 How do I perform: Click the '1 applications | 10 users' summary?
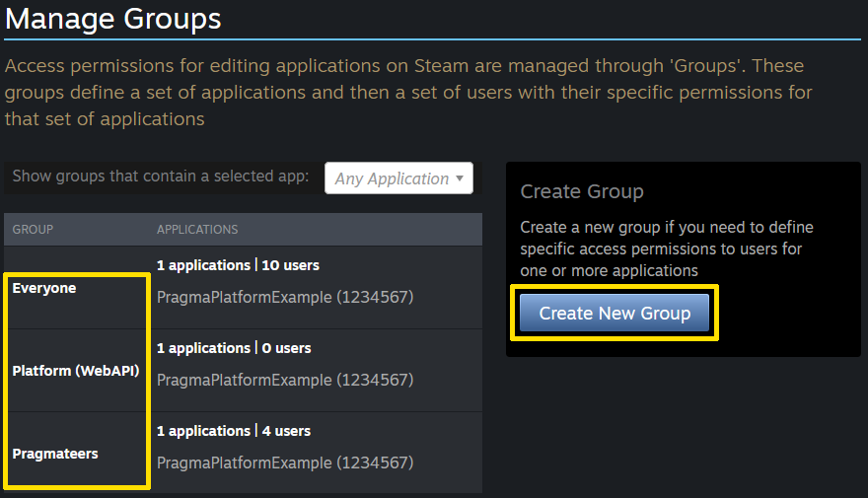pos(238,265)
